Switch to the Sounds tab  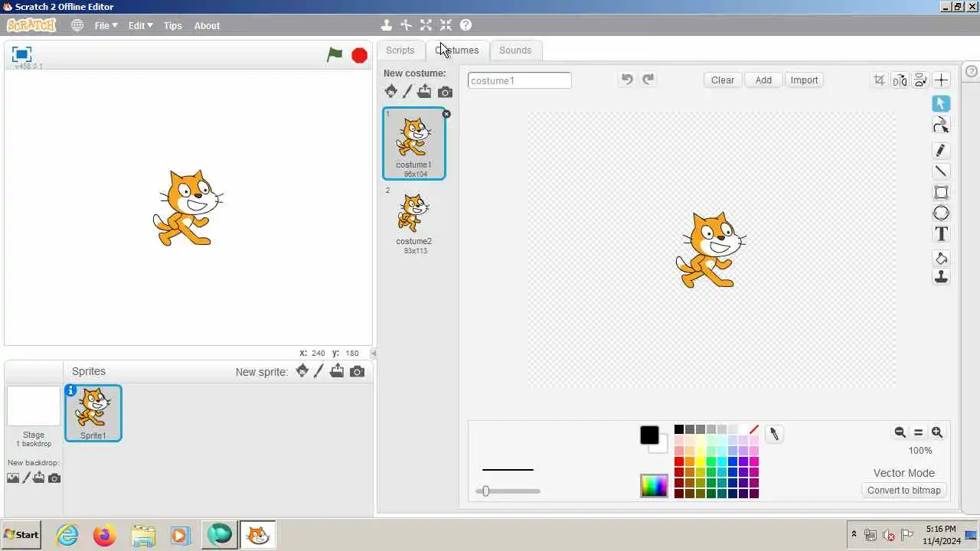(x=515, y=51)
